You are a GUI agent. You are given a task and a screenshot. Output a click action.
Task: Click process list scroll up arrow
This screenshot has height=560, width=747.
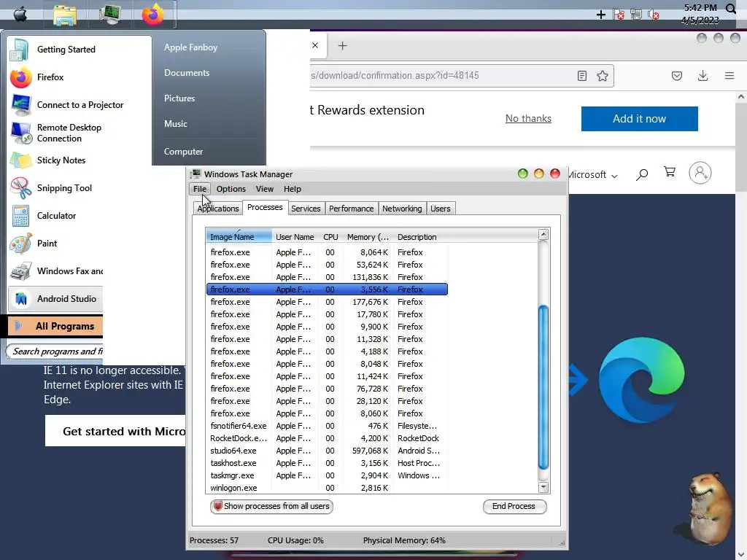point(543,234)
